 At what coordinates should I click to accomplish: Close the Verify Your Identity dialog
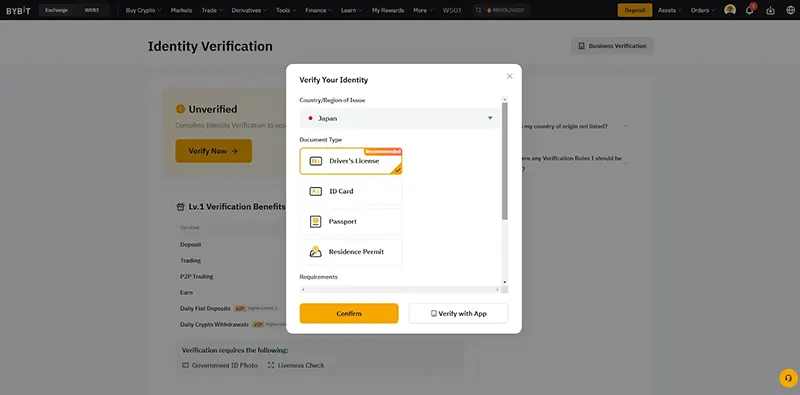[509, 76]
